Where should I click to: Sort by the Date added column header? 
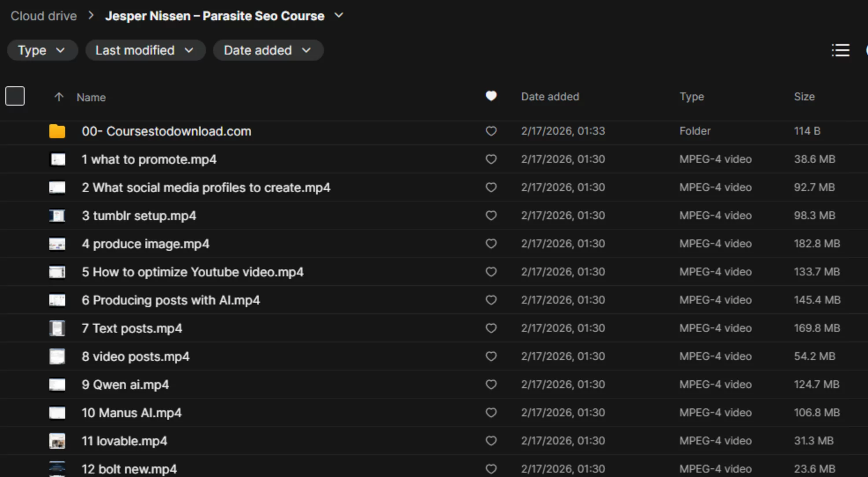pos(550,97)
